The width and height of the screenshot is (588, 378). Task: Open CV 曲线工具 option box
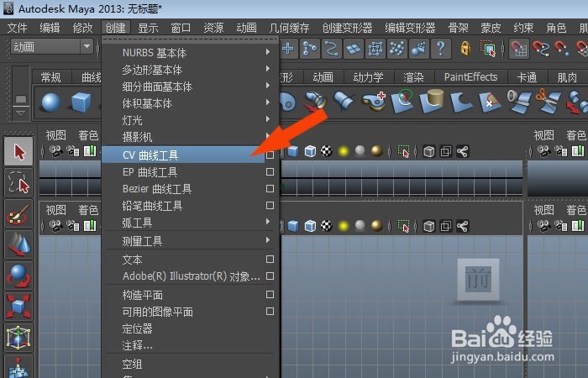tap(270, 155)
